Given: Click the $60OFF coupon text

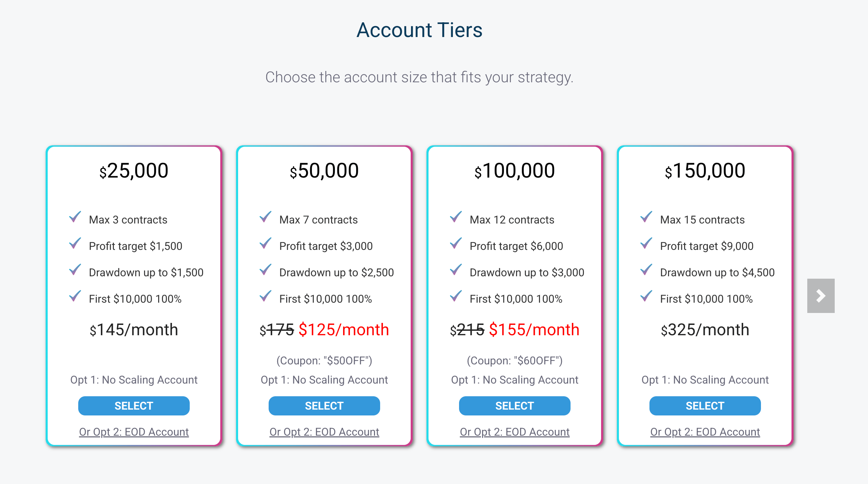Looking at the screenshot, I should [515, 361].
